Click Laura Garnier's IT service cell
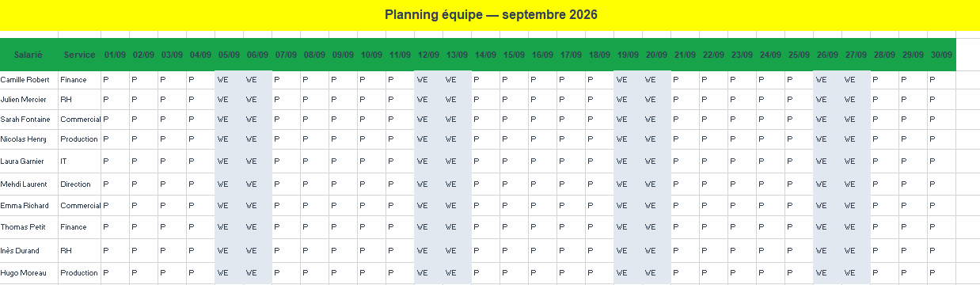 pyautogui.click(x=79, y=161)
